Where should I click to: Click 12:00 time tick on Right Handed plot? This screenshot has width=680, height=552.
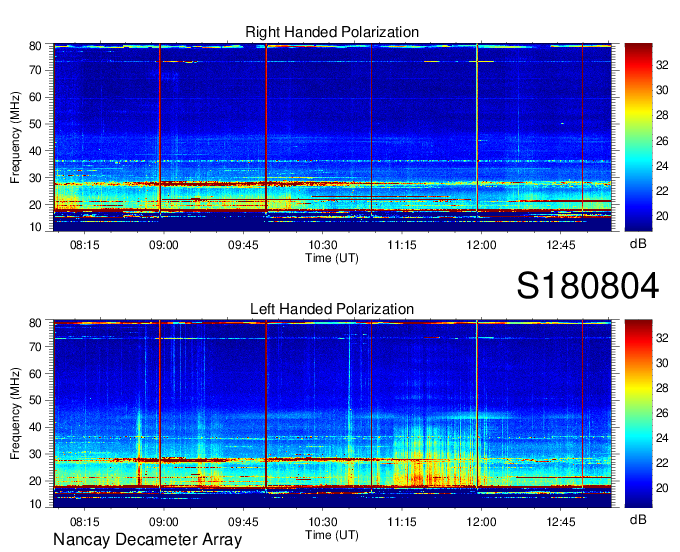[x=481, y=245]
